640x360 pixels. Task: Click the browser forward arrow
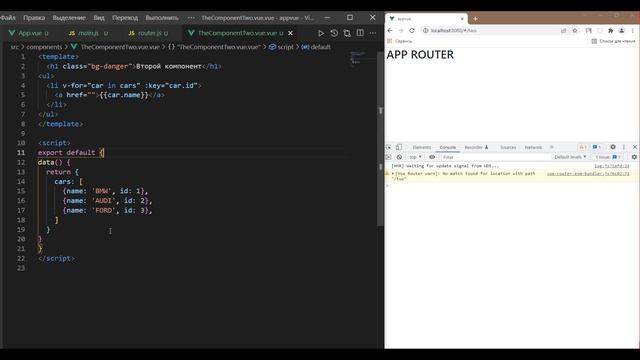(x=401, y=31)
